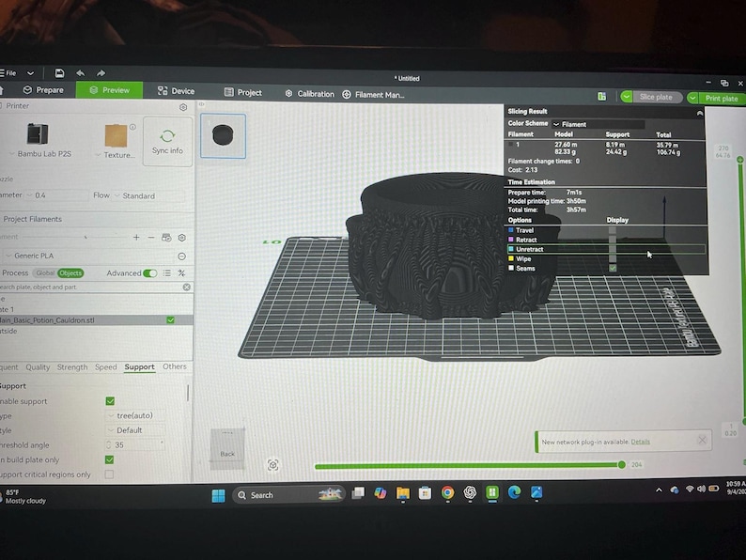Screen dimensions: 746x560
Task: Uncheck On build plate only checkbox
Action: [x=109, y=459]
